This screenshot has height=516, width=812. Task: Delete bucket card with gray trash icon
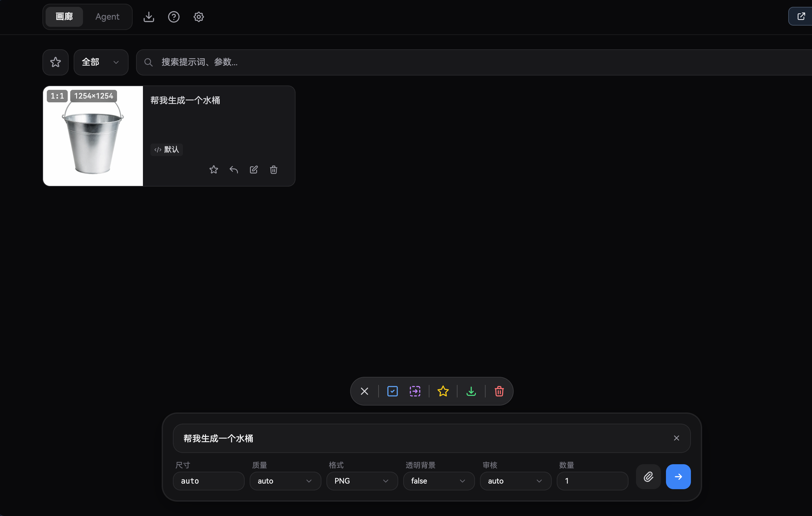click(x=274, y=169)
